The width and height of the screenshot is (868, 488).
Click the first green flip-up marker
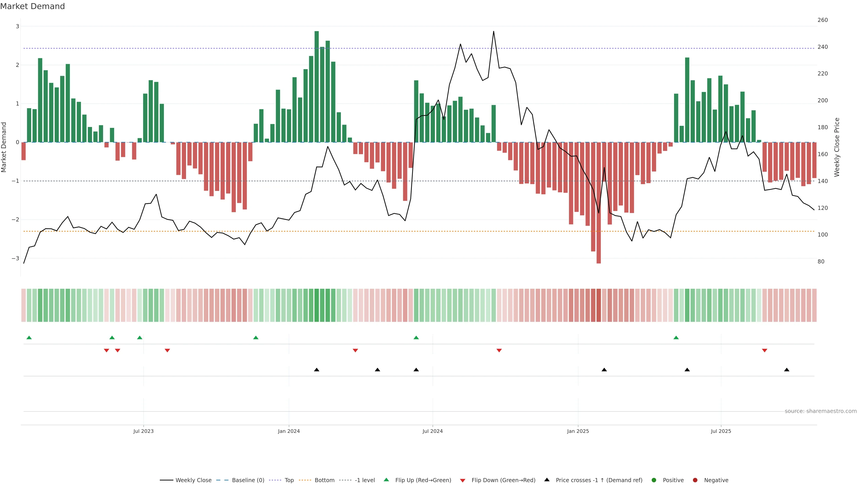tap(29, 338)
